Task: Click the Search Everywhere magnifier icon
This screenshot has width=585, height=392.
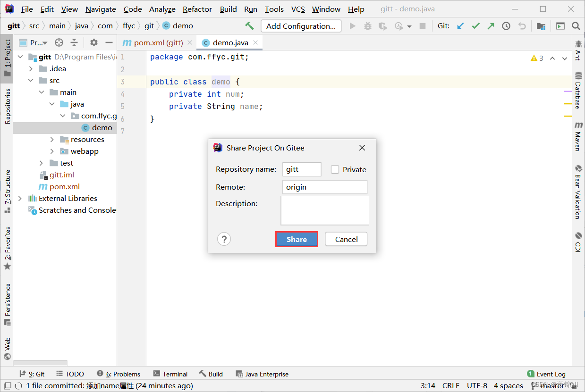Action: click(576, 26)
